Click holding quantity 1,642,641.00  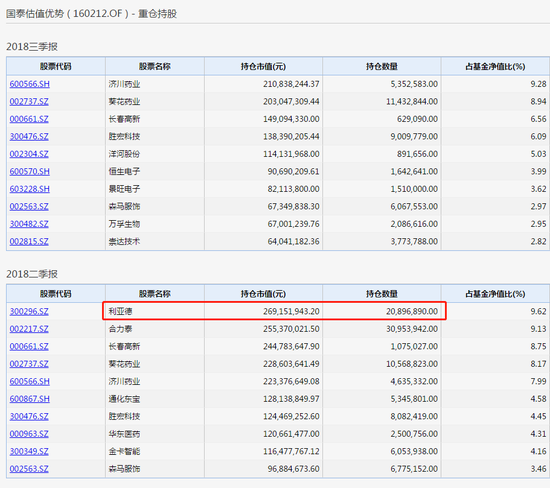414,172
